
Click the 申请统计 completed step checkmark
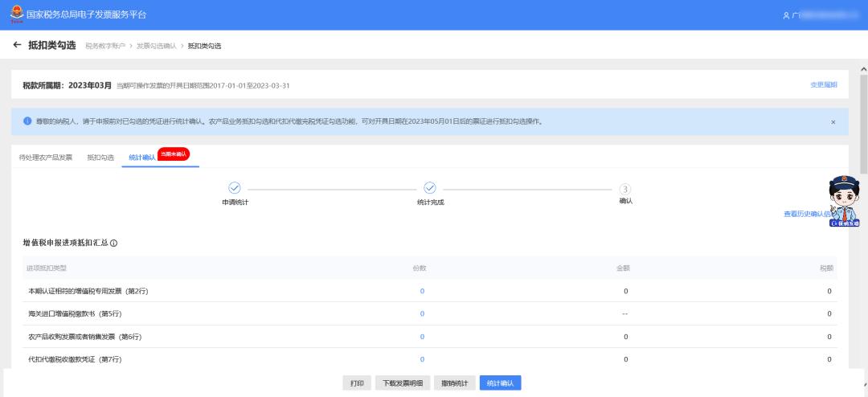[x=235, y=187]
